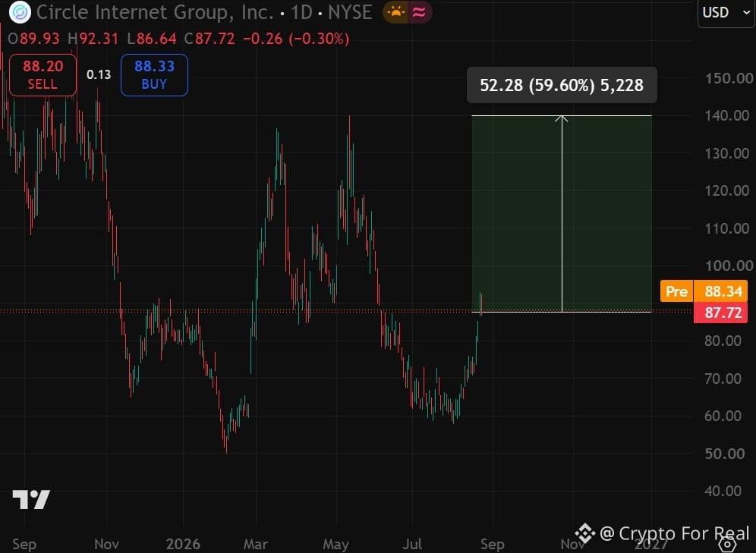Click the 140.00 price axis label

(728, 115)
